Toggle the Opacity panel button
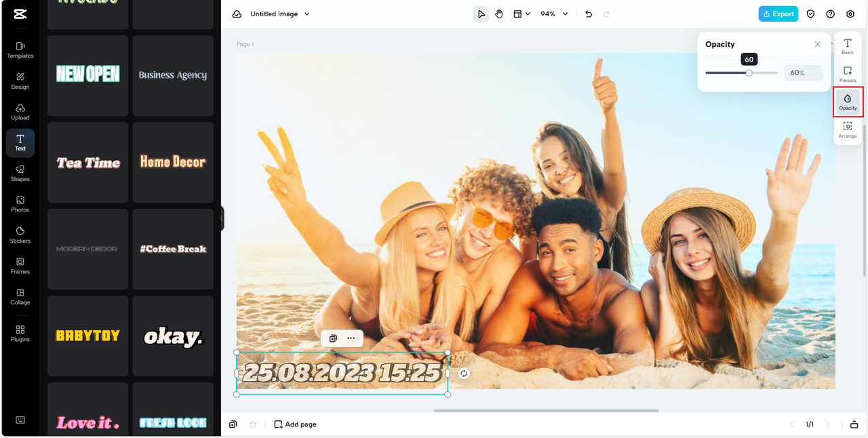Viewport: 868px width, 438px height. coord(848,102)
